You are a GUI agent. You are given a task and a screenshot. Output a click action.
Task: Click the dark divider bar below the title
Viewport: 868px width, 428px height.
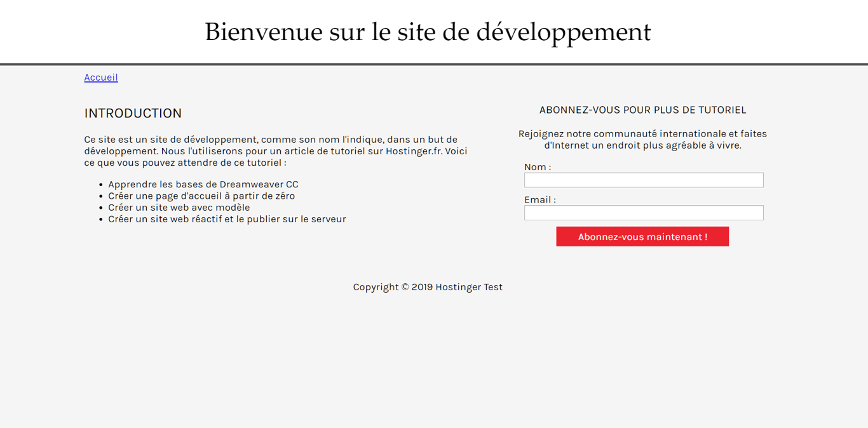(x=434, y=62)
